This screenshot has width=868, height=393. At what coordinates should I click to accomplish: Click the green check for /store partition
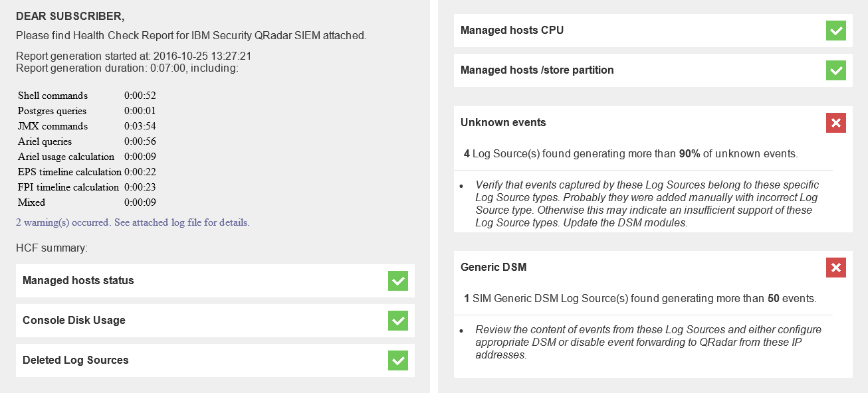coord(835,70)
